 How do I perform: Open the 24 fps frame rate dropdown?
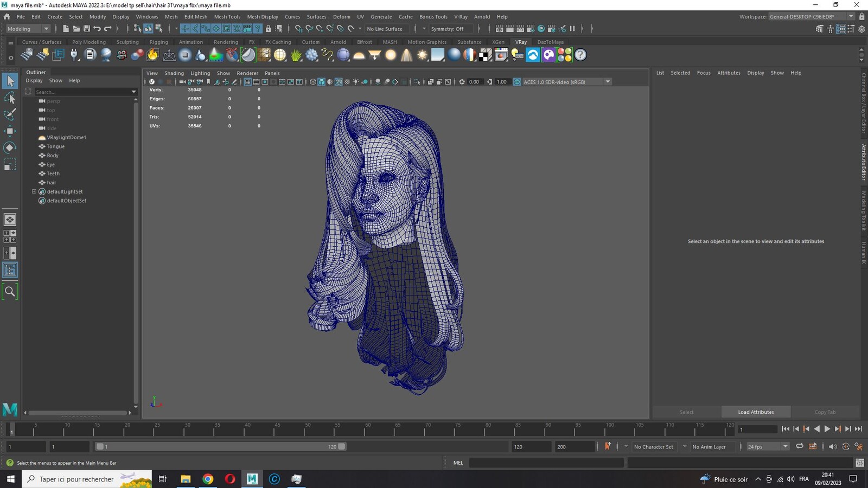tap(767, 447)
